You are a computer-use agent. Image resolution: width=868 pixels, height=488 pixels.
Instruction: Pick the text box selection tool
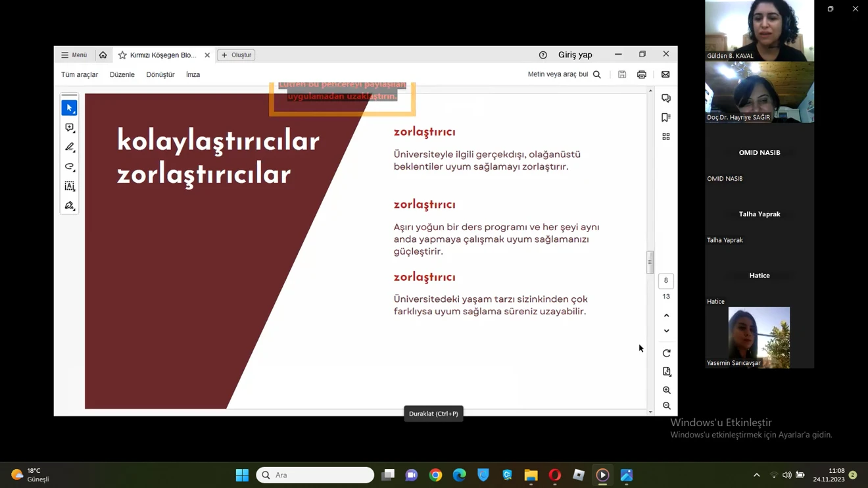69,187
